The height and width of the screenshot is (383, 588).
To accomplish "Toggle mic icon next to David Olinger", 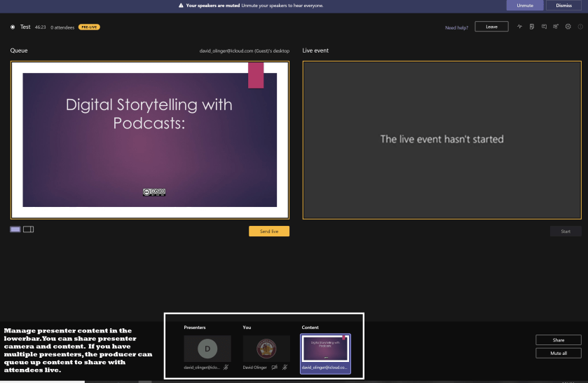I will [285, 367].
